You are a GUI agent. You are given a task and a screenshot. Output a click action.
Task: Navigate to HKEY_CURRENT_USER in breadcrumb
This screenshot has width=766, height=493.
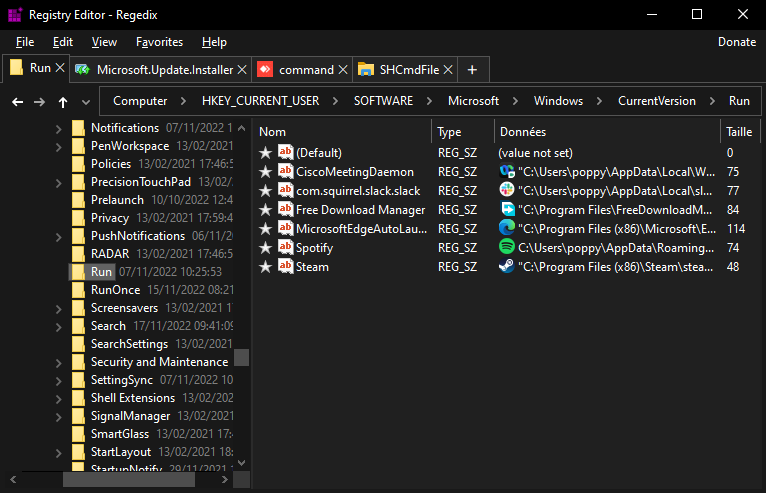coord(260,101)
